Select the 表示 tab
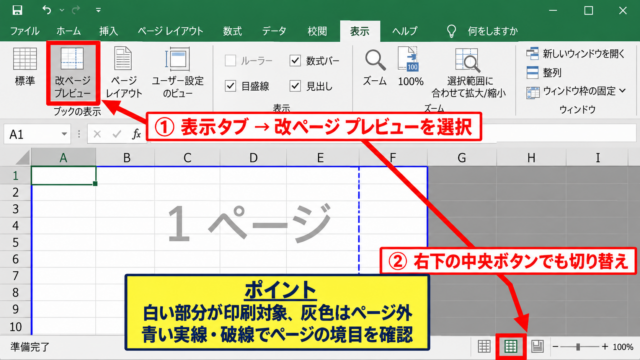 tap(360, 31)
